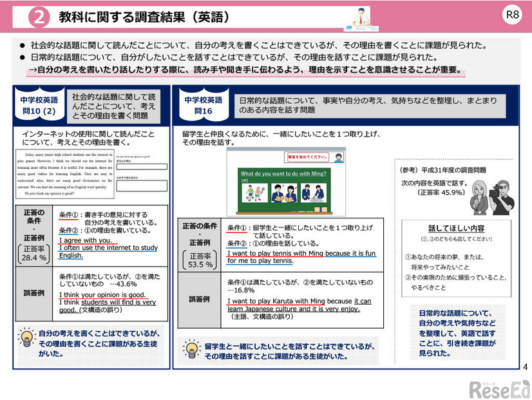532x400 pixels.
Task: Click 条件② in the question 16 table
Action: (x=237, y=243)
